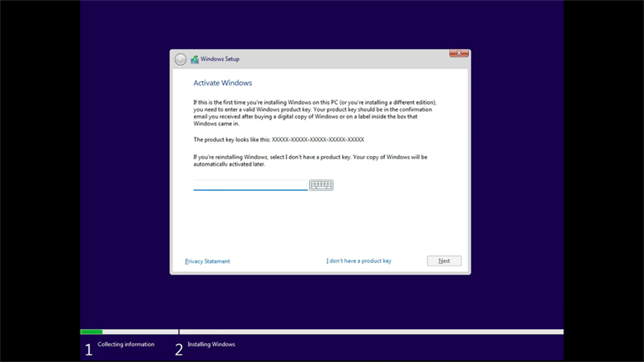Click the step number 2 indicator

(179, 349)
